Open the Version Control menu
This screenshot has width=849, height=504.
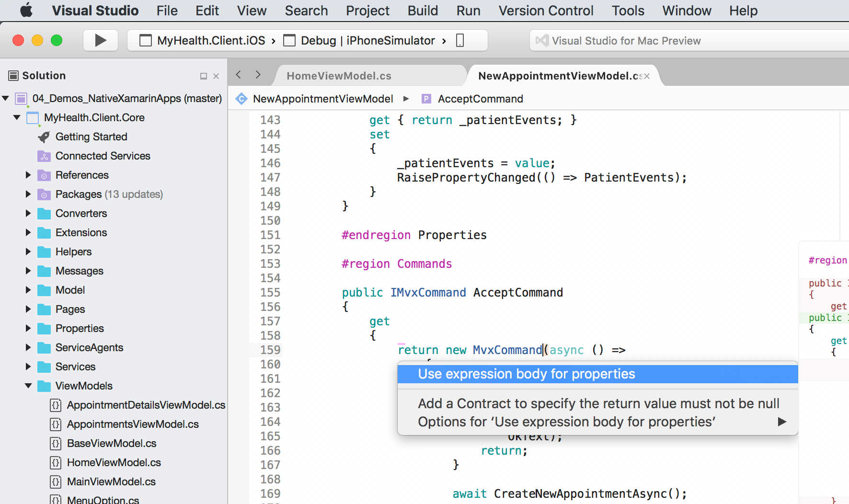(546, 11)
